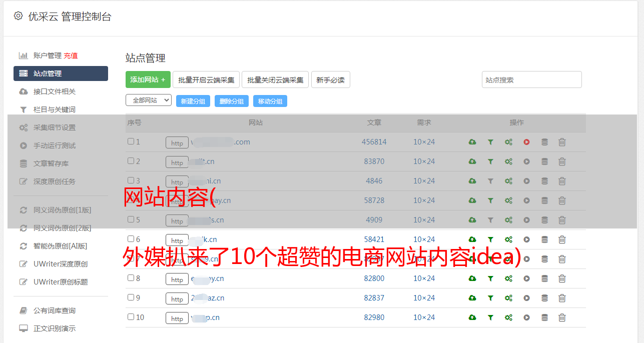The width and height of the screenshot is (644, 343).
Task: Click cloud upload icon in row 4
Action: [x=472, y=200]
